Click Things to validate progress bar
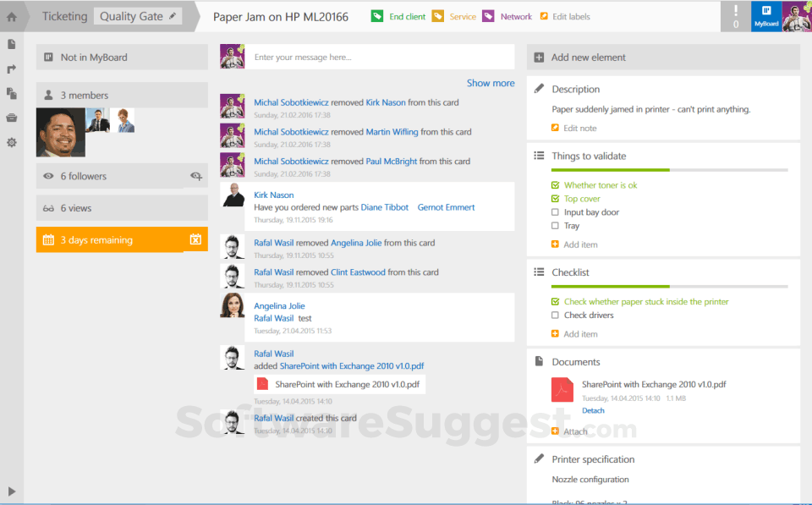Image resolution: width=812 pixels, height=505 pixels. (670, 170)
